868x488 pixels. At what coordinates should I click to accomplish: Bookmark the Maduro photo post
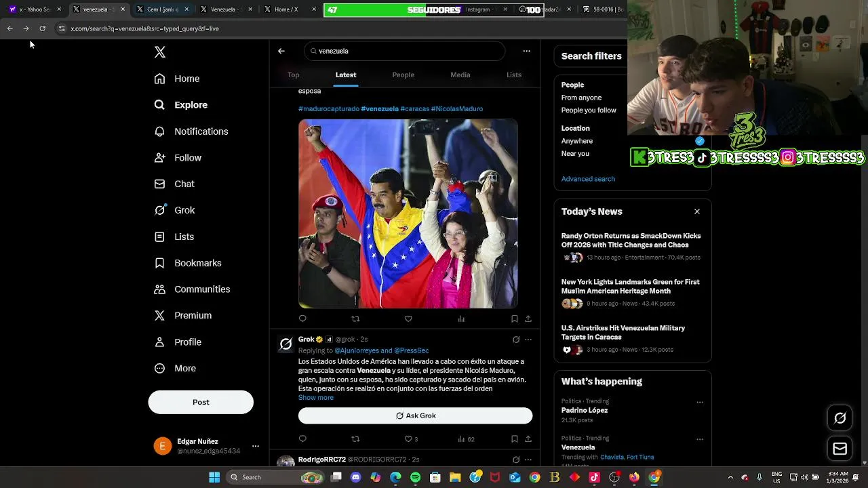point(515,319)
